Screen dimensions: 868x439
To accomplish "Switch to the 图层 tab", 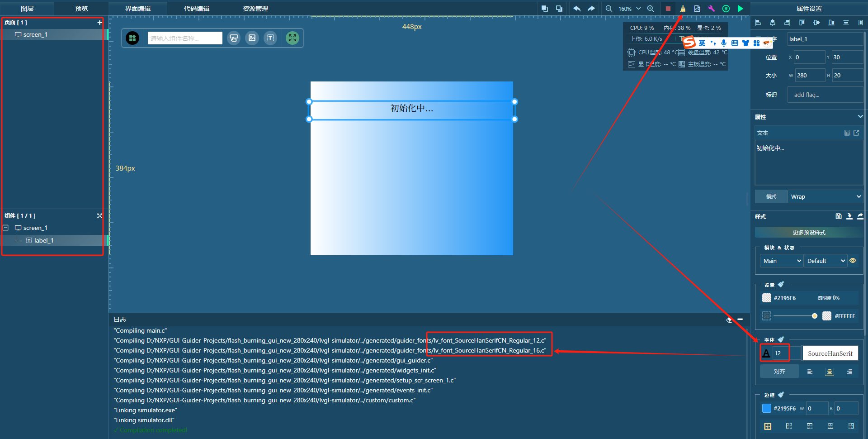I will coord(27,9).
